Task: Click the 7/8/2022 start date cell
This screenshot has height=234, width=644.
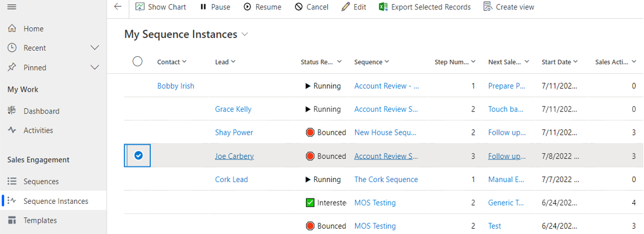Action: coord(560,156)
